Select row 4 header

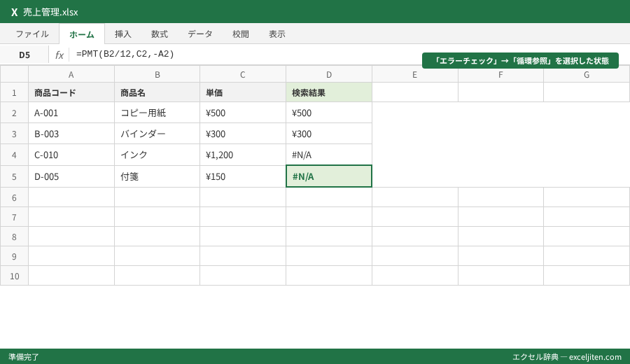14,155
